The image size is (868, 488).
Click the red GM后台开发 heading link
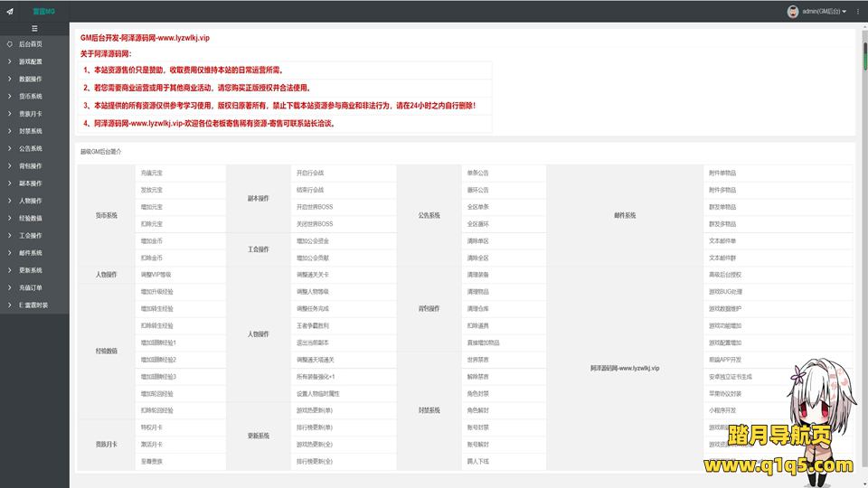point(145,38)
